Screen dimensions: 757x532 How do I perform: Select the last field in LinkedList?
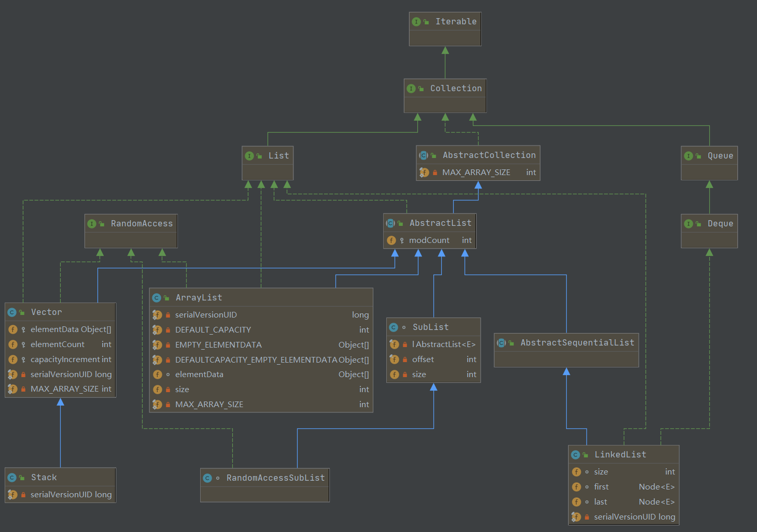click(x=600, y=502)
